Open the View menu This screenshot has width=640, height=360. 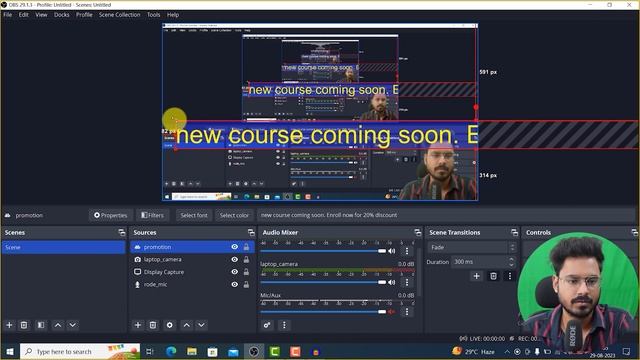[41, 15]
